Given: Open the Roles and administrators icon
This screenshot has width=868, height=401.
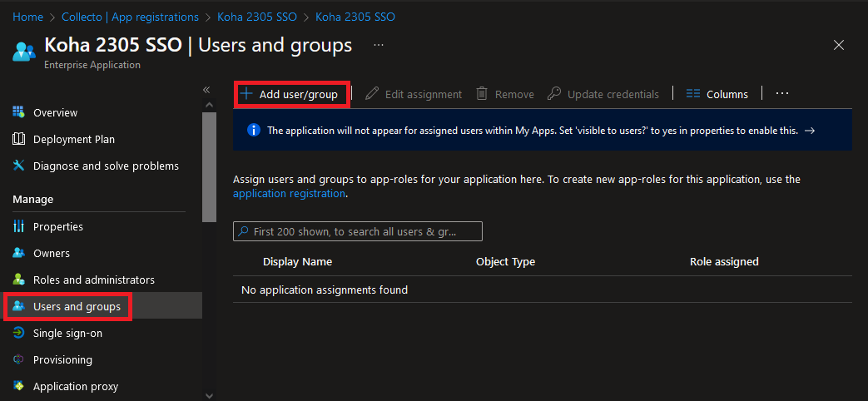Looking at the screenshot, I should [x=18, y=280].
